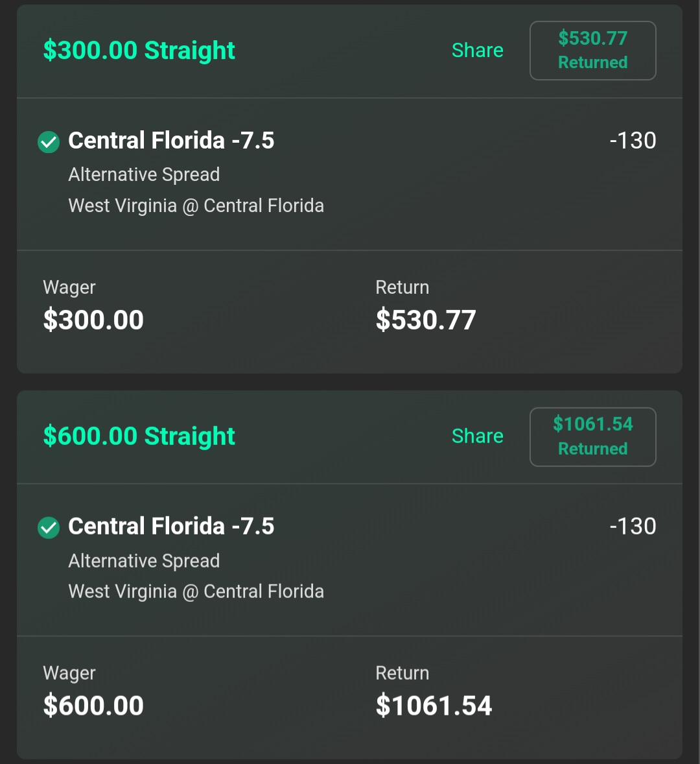Select the $600.00 Straight heading

pyautogui.click(x=139, y=436)
